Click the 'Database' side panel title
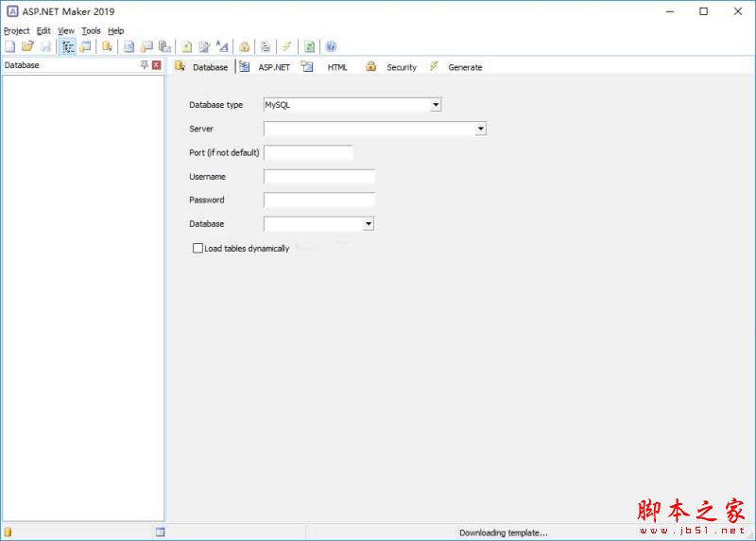756x541 pixels. point(22,65)
